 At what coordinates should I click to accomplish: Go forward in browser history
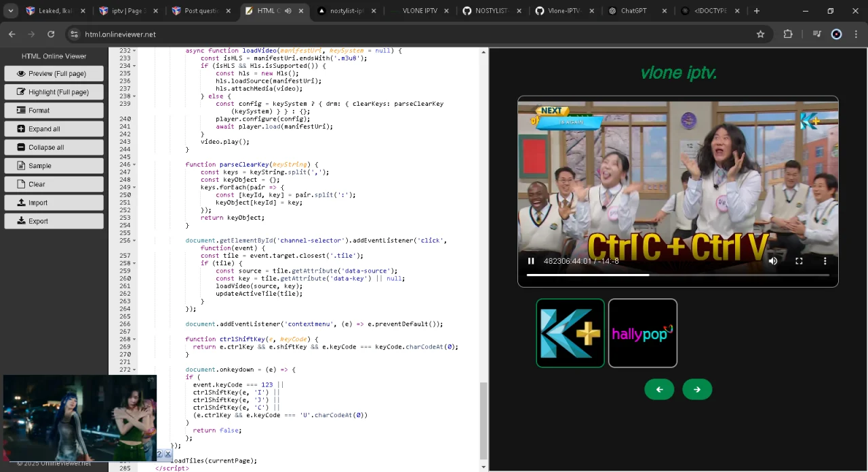point(31,34)
